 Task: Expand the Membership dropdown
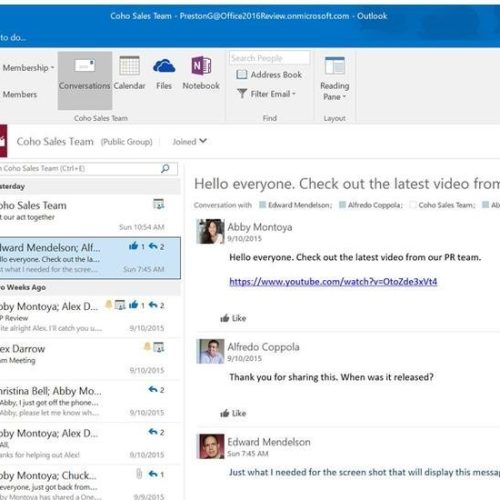(28, 68)
